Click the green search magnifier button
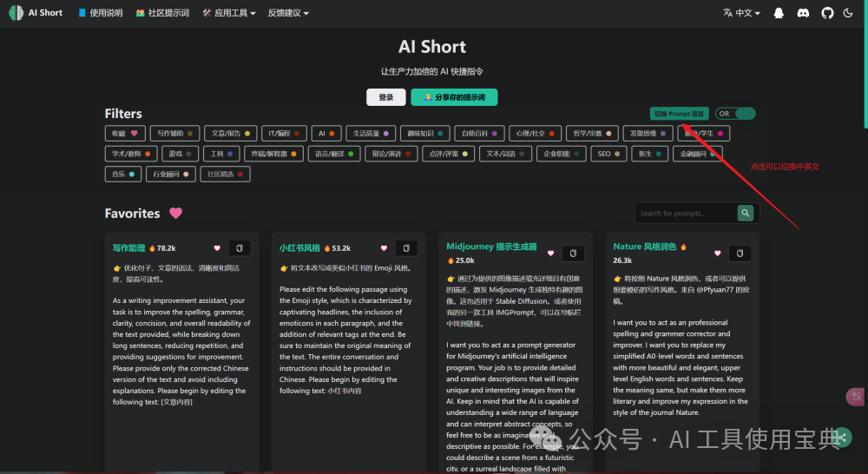 tap(745, 214)
